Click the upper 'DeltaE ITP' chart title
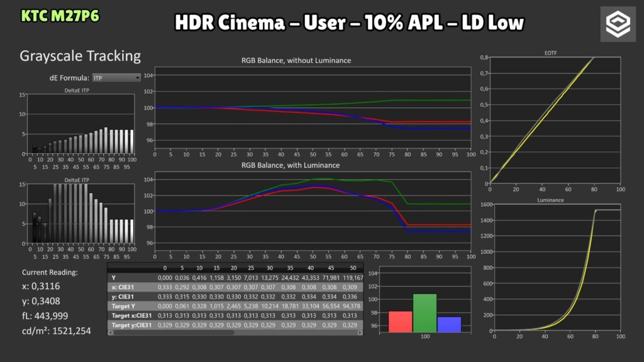Screen dimensions: 644x362 tap(77, 90)
